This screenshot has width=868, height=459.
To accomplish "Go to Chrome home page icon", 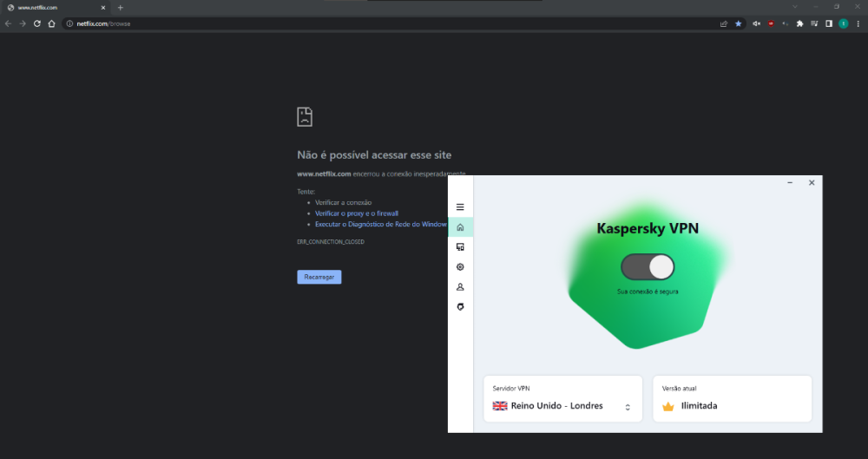I will pos(51,23).
